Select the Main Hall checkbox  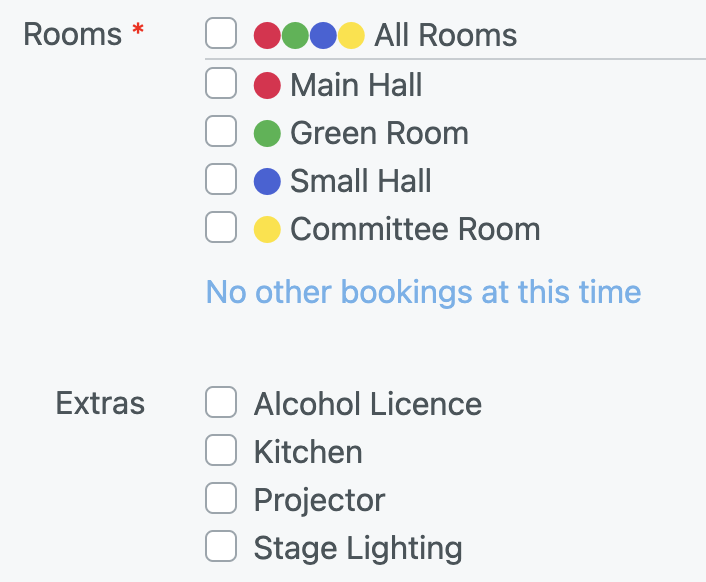221,84
